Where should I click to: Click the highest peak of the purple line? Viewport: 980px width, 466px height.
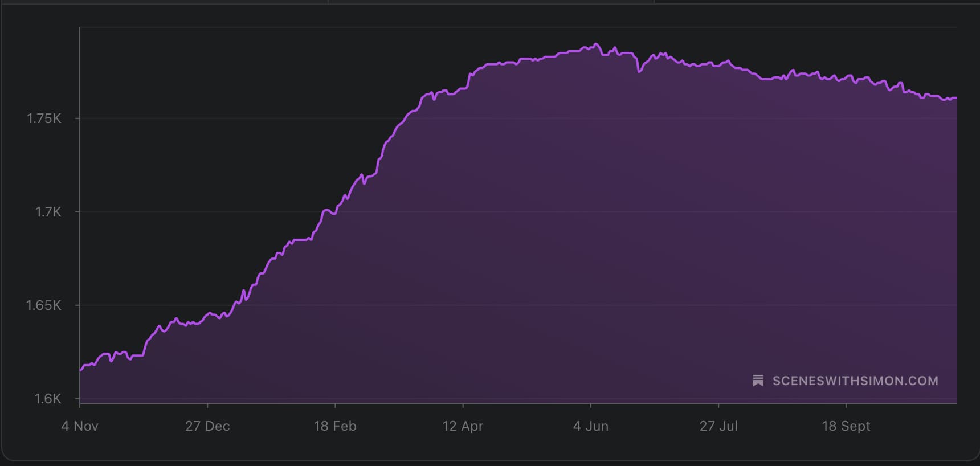click(595, 44)
